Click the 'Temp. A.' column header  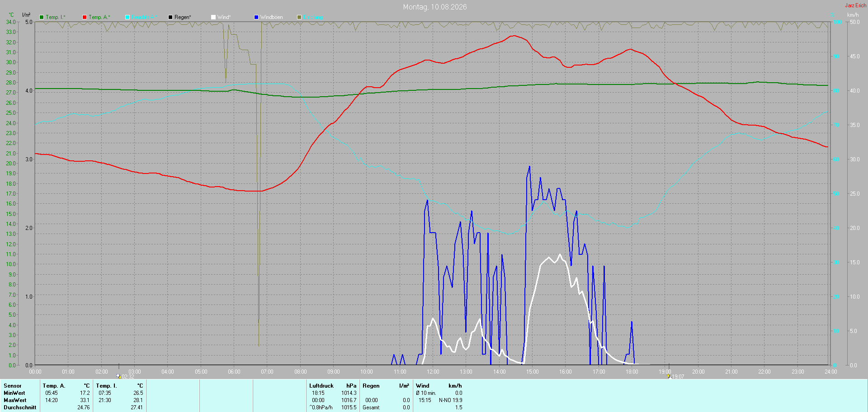(54, 386)
